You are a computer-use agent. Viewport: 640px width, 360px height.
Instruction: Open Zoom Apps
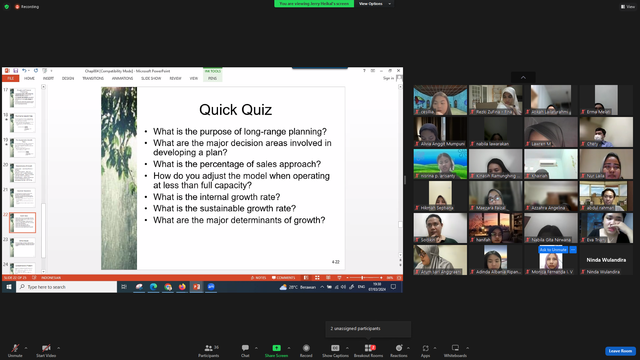point(425,350)
